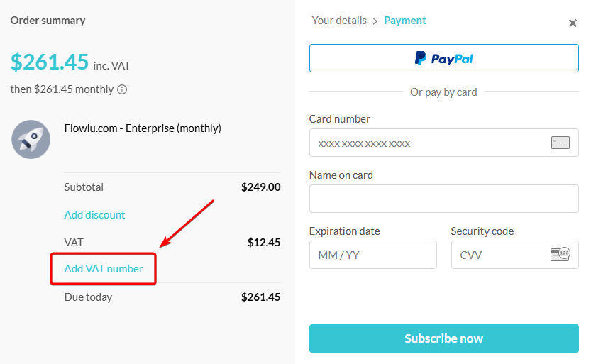Click the info icon beside monthly price
Viewport: 591px width, 364px height.
[x=122, y=89]
